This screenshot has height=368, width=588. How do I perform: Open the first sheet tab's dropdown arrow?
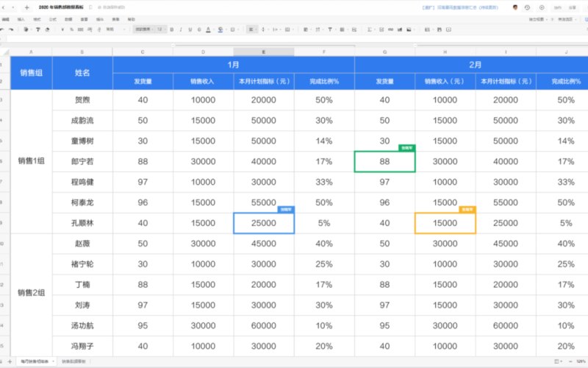coord(53,361)
